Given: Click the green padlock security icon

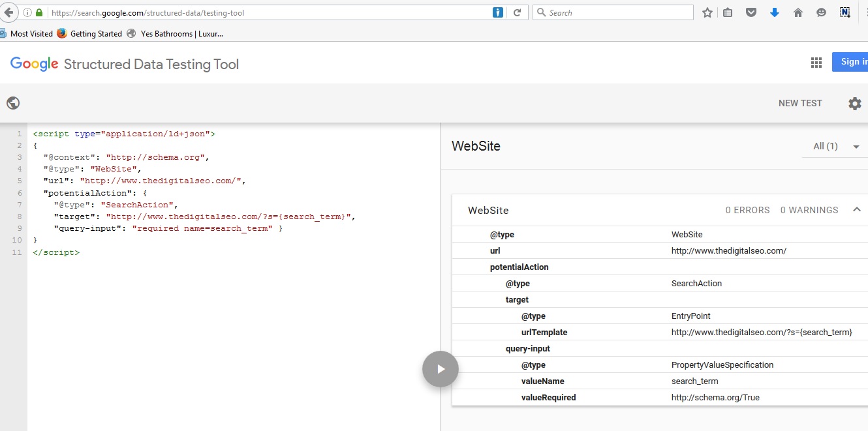Looking at the screenshot, I should point(39,12).
